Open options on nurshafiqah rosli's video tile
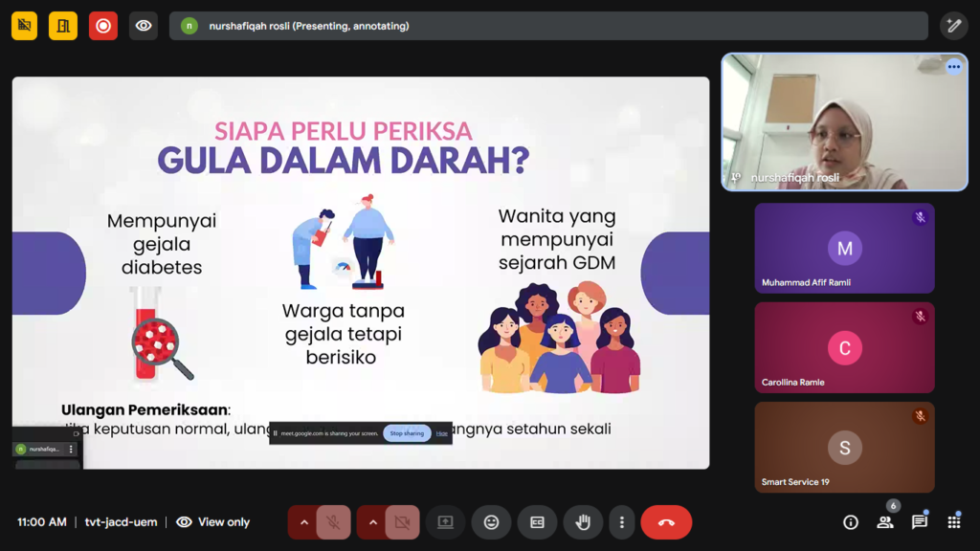The width and height of the screenshot is (980, 551). point(953,67)
